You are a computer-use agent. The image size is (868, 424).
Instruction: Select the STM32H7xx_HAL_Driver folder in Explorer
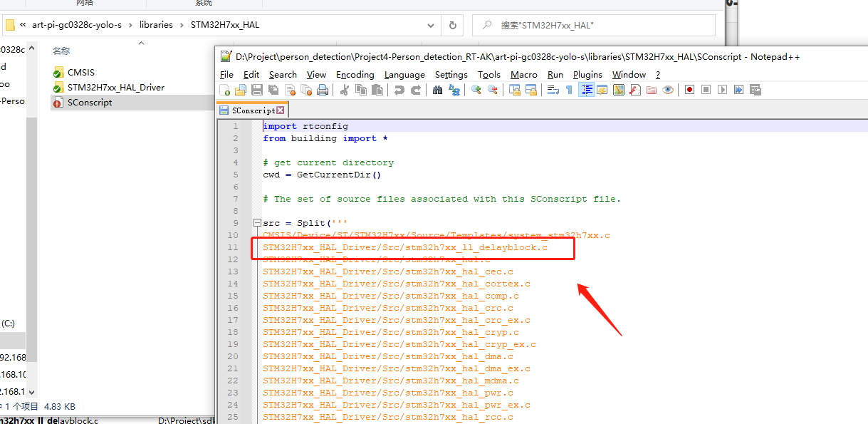click(115, 88)
